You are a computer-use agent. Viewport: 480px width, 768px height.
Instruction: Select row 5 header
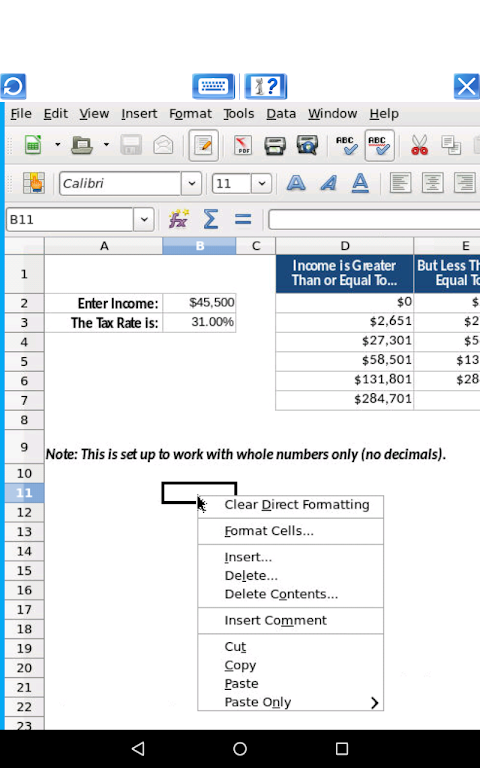(24, 361)
